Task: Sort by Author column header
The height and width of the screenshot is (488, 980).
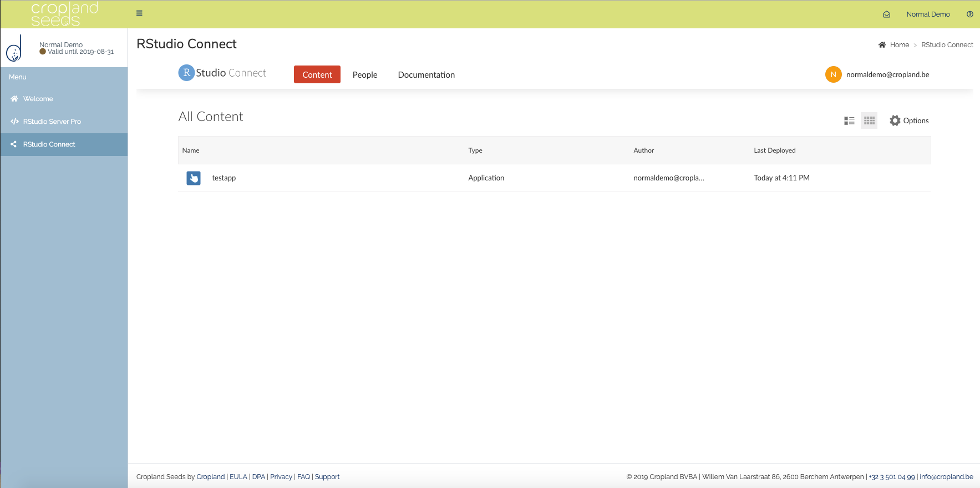Action: 643,150
